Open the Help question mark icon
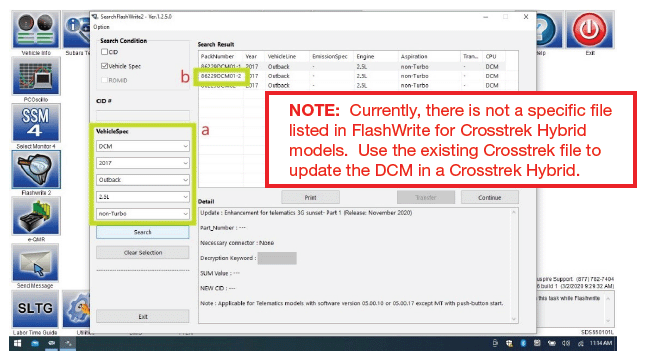Screen dimensions: 646x360 click(549, 30)
